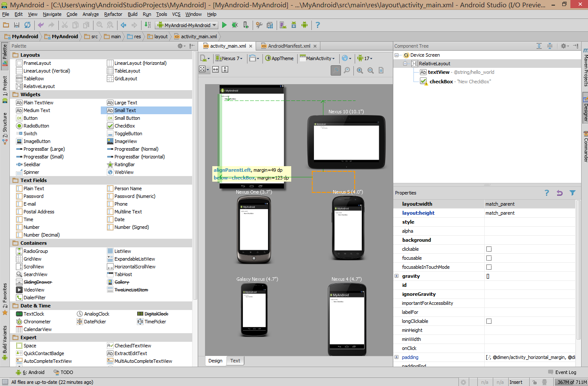588x386 pixels.
Task: Open the API level 17 dropdown
Action: [365, 58]
